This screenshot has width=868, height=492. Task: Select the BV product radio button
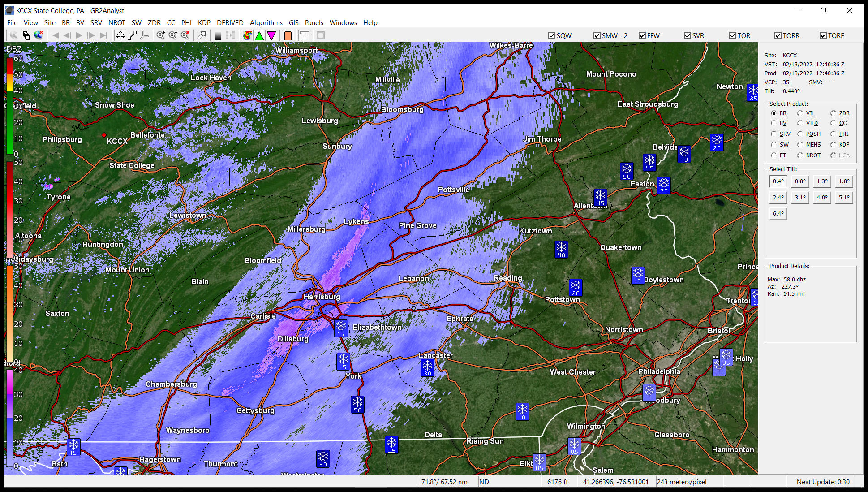point(773,123)
